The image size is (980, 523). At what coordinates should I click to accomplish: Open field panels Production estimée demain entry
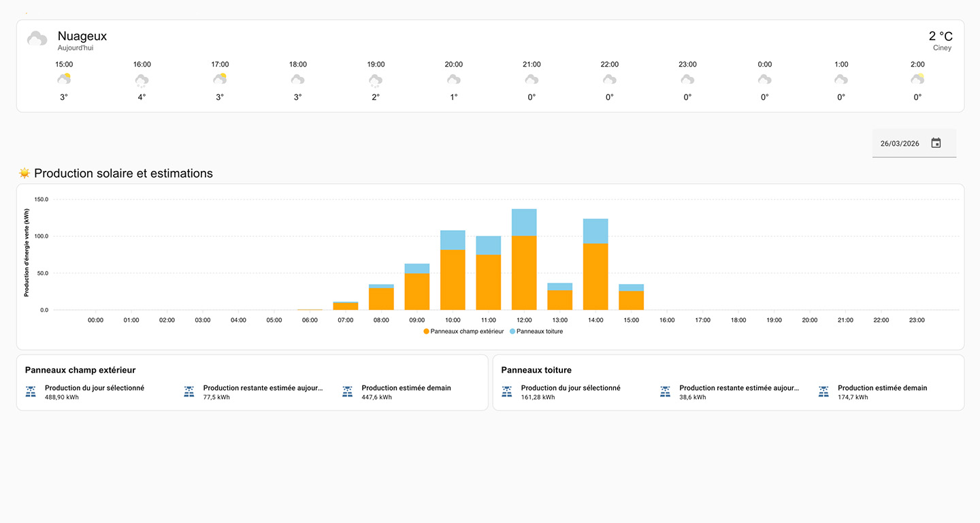[406, 392]
